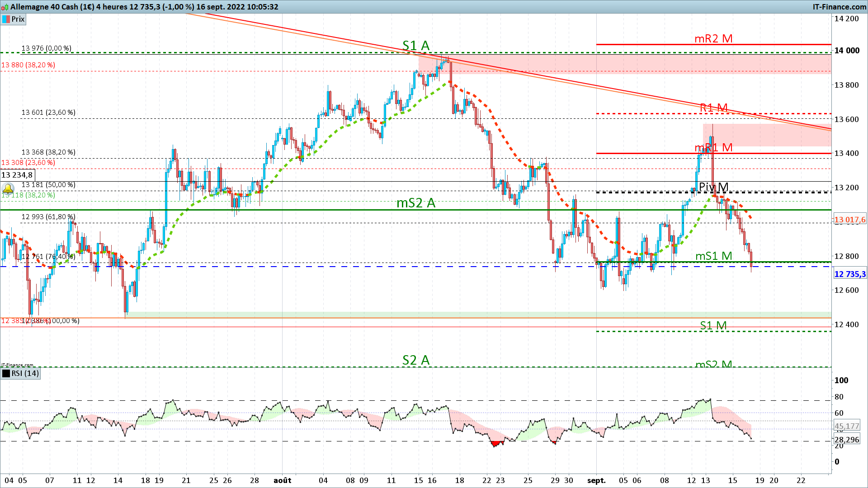Select the 13 601 (23,60 %) Fibonacci label

pos(48,113)
